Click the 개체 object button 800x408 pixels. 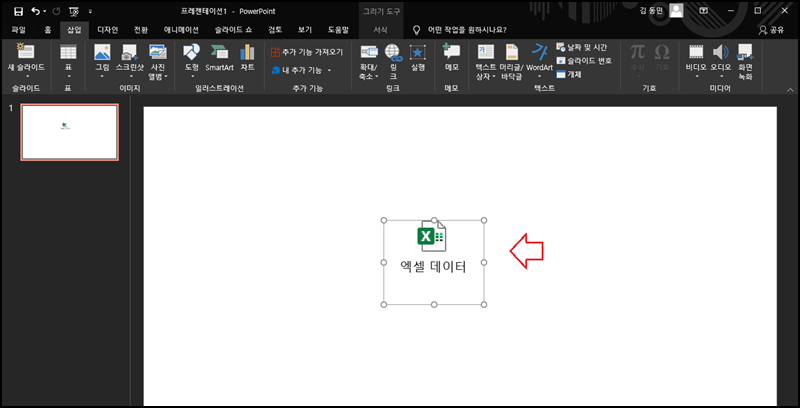(x=569, y=74)
